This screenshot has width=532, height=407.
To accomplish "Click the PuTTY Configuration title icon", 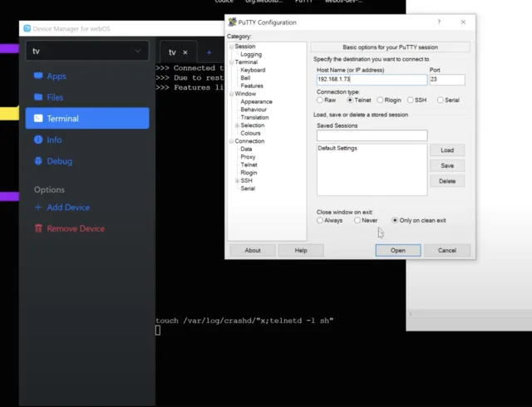I will [232, 22].
